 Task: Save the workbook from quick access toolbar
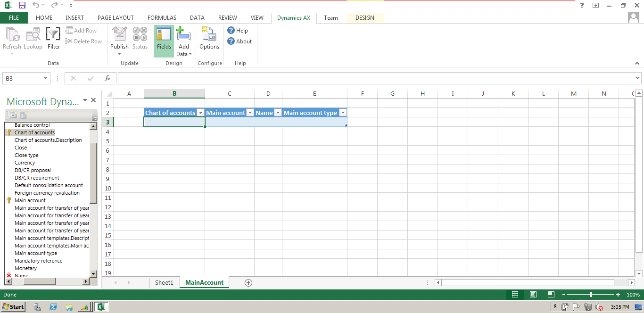[x=22, y=5]
